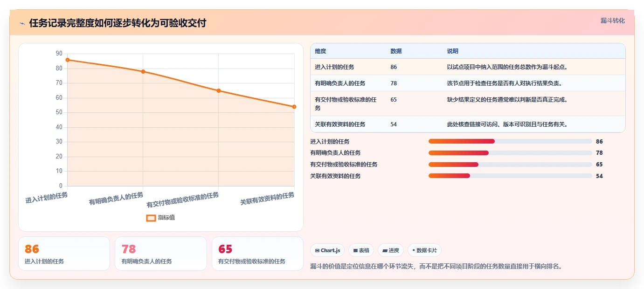The image size is (644, 289).
Task: Open the 86 进入计划的任务 data card
Action: click(x=64, y=254)
